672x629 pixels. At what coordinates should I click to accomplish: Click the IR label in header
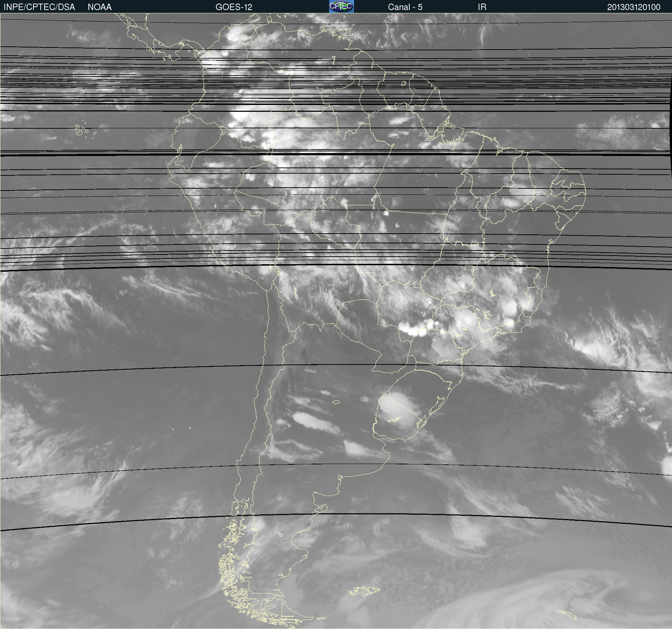(482, 7)
